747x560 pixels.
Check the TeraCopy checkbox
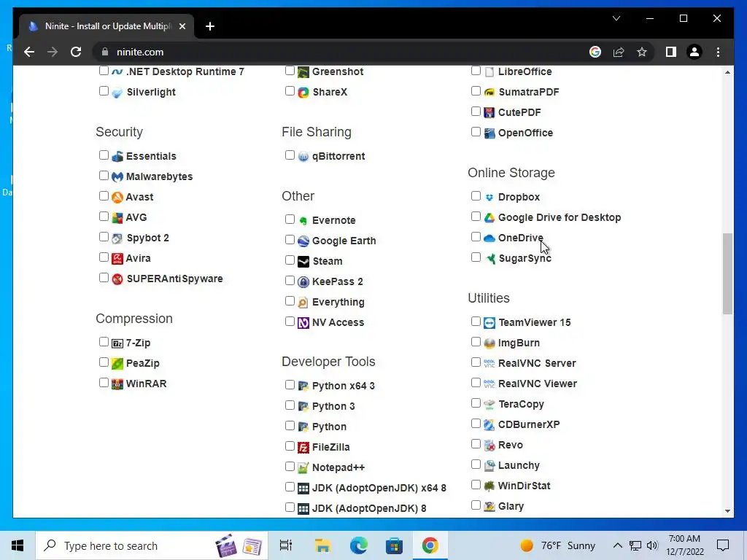tap(476, 403)
